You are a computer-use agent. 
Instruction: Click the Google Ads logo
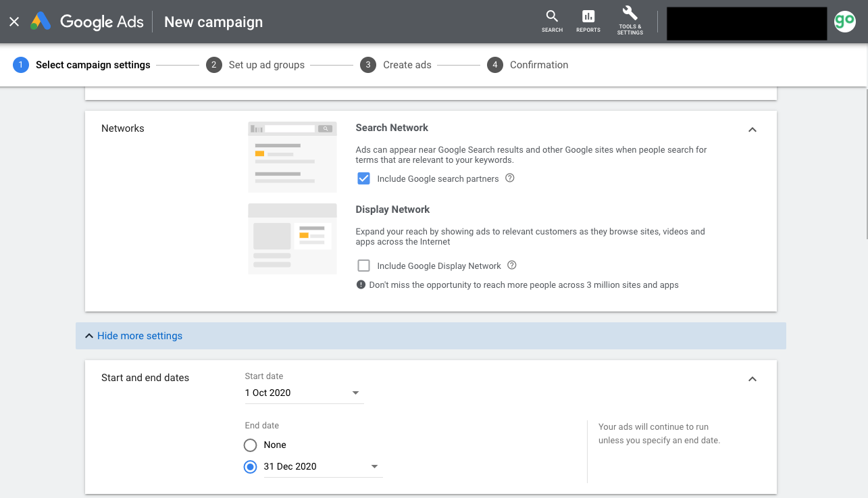87,22
